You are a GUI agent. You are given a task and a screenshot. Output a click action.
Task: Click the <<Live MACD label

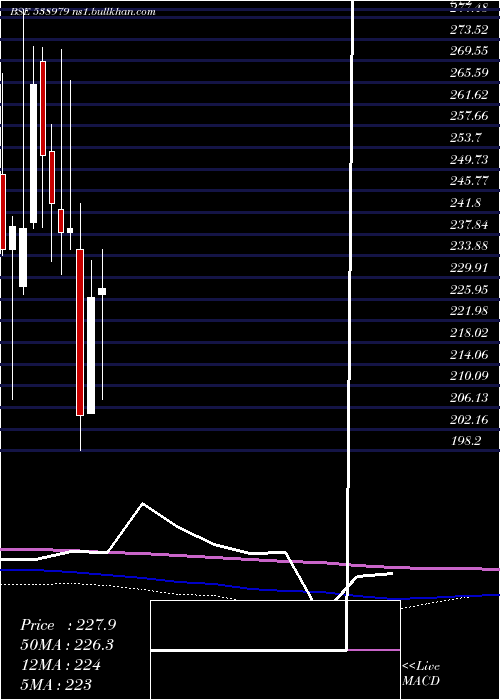421,674
